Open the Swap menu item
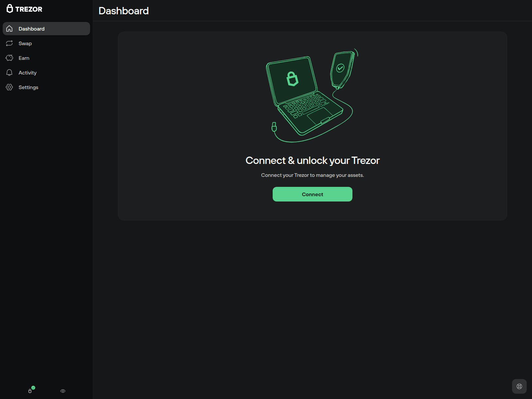532x399 pixels. point(46,43)
